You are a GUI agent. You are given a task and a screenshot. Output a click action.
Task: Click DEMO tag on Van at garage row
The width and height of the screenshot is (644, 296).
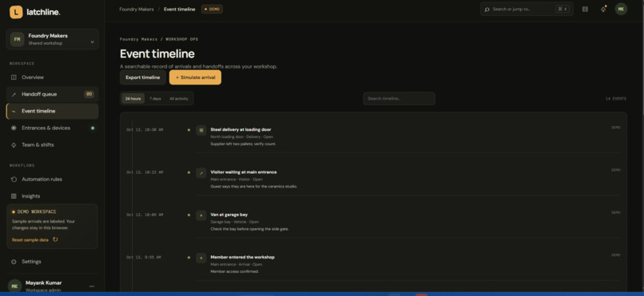616,213
